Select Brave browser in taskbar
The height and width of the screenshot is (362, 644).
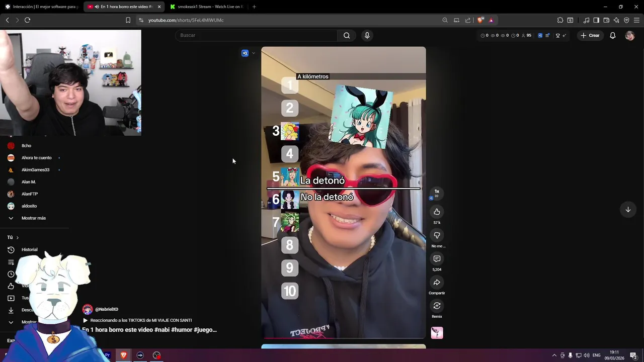(x=124, y=355)
